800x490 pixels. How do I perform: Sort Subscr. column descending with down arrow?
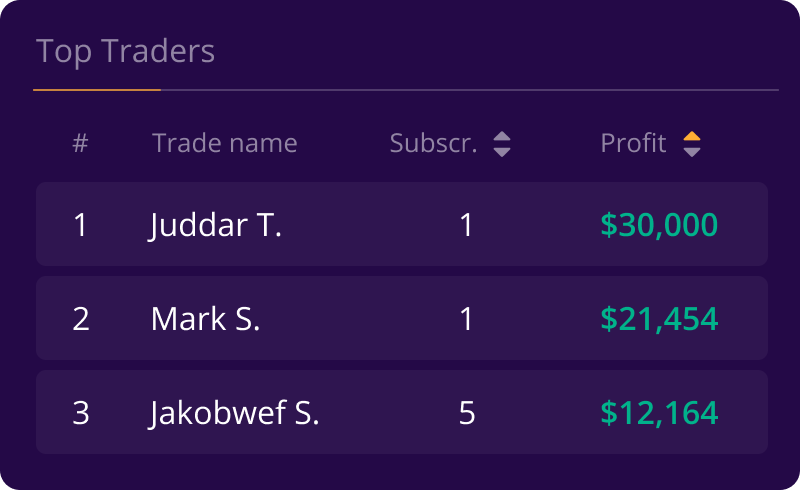coord(502,152)
